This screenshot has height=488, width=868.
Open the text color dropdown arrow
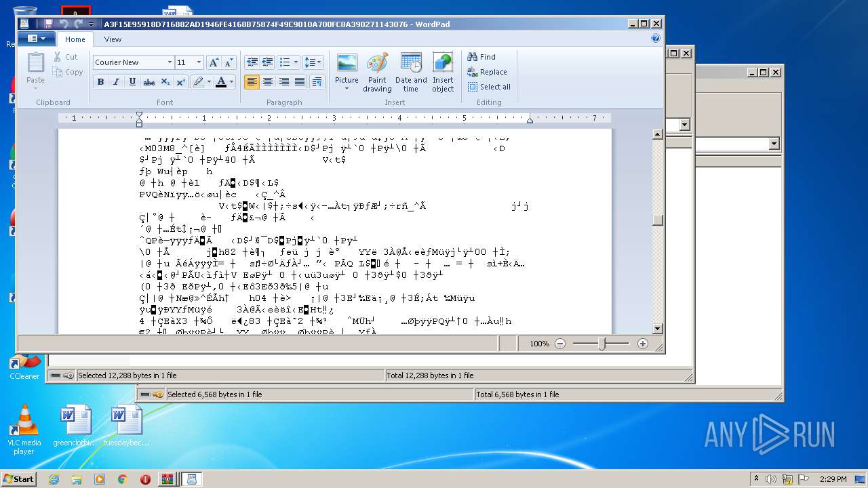click(x=232, y=82)
